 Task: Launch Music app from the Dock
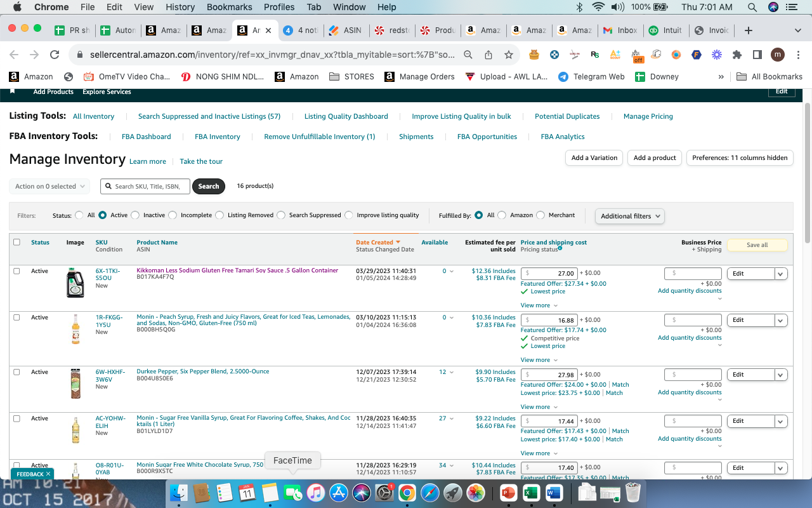tap(315, 493)
